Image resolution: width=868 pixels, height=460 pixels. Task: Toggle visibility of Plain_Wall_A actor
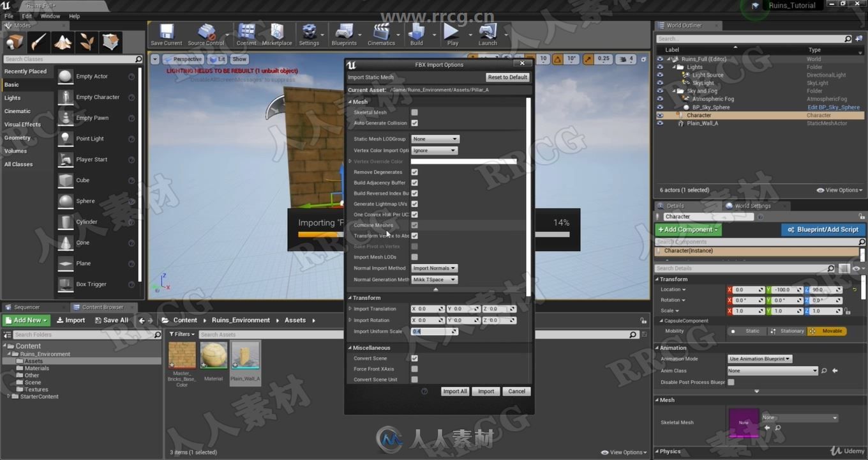coord(660,123)
